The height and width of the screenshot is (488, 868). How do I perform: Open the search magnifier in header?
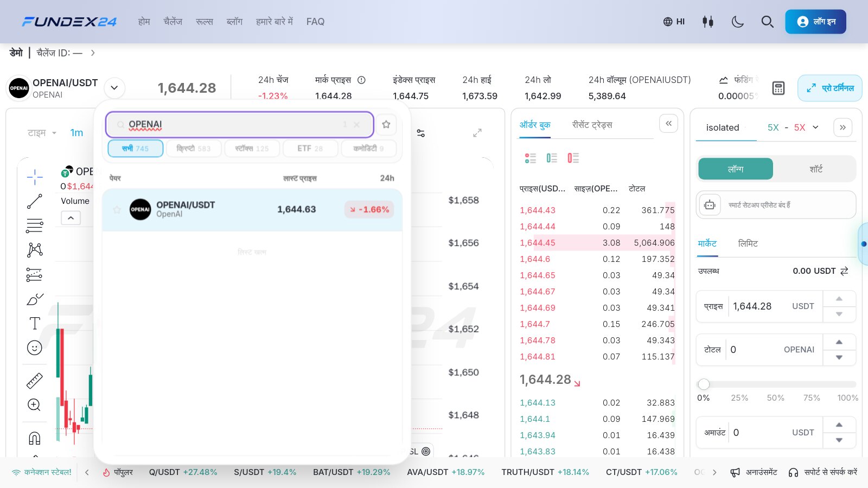coord(767,22)
